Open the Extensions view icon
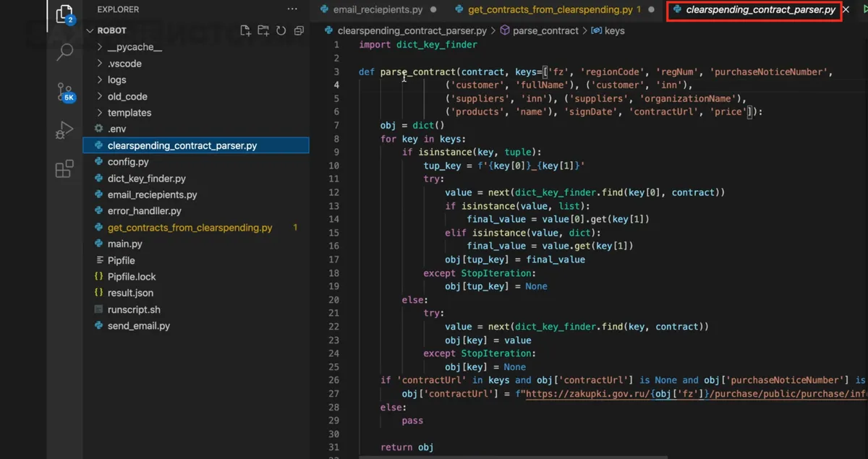868x459 pixels. pos(64,169)
